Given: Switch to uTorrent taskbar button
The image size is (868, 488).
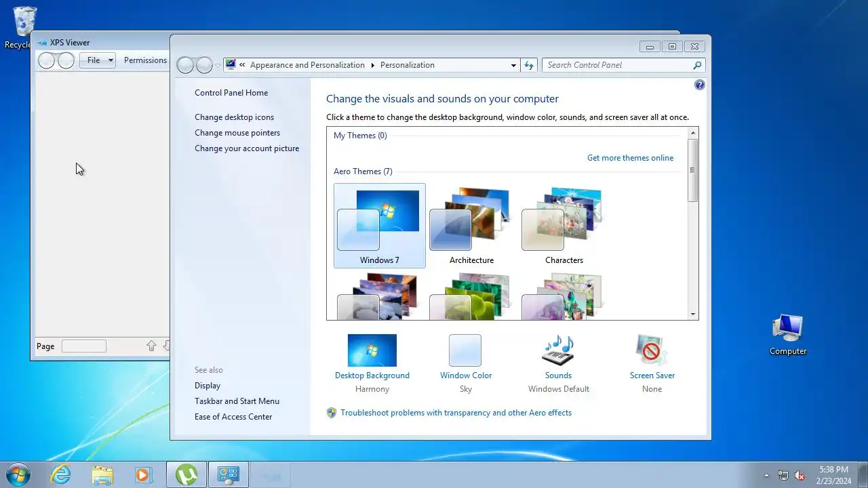Looking at the screenshot, I should point(186,475).
